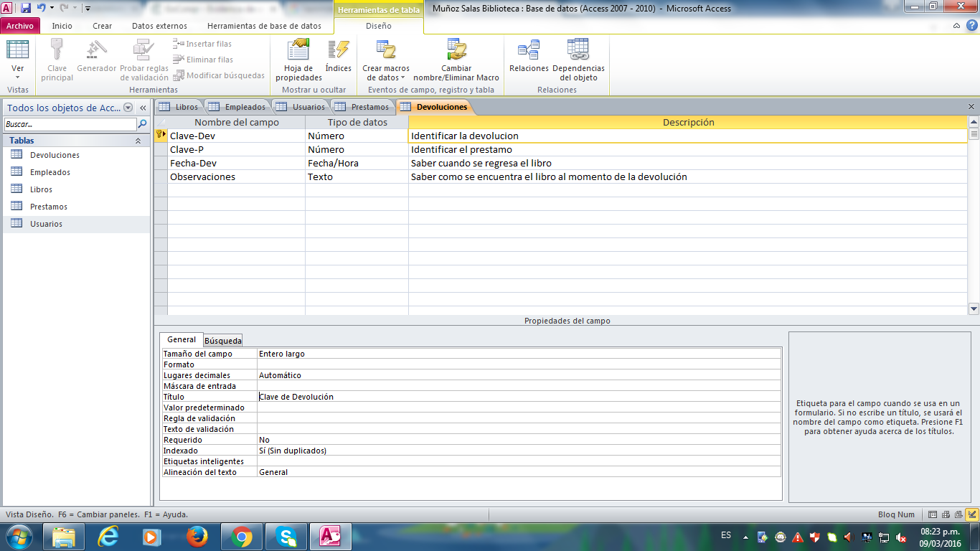Click the Hoja de propiedades icon

pyautogui.click(x=298, y=50)
